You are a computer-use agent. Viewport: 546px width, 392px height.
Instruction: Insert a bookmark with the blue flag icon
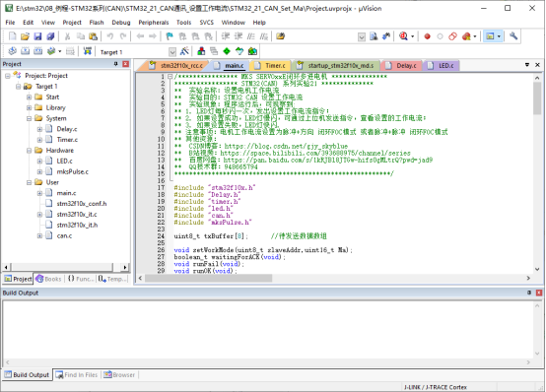click(x=170, y=36)
